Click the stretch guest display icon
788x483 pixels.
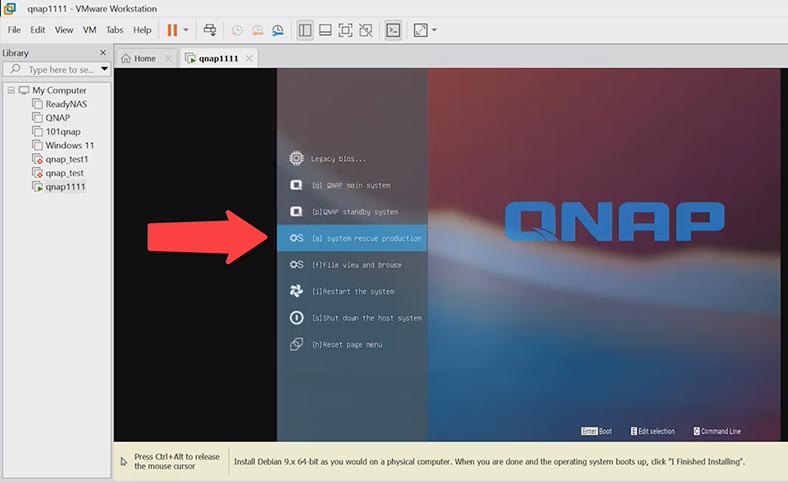tap(421, 30)
